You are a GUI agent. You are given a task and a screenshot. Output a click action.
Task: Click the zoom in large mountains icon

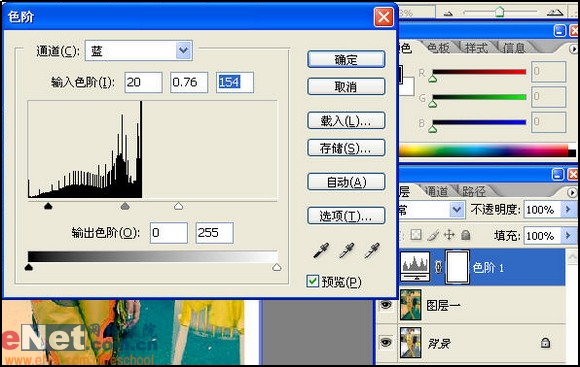click(x=555, y=13)
